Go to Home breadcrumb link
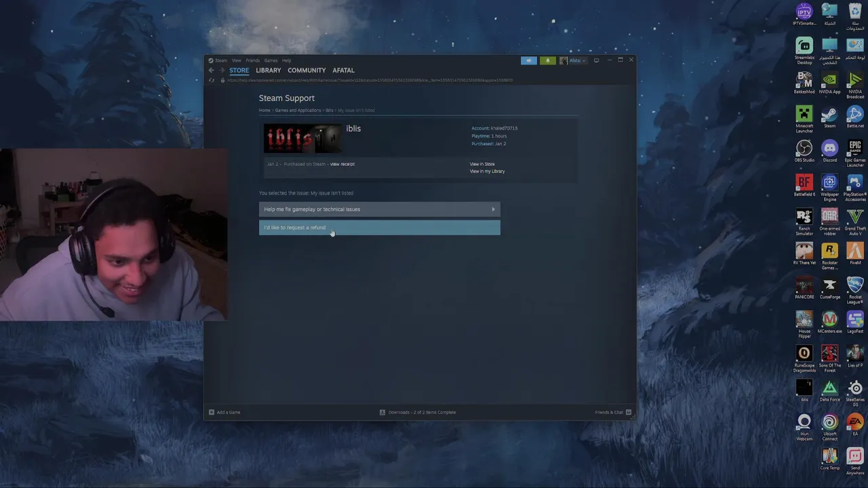This screenshot has height=488, width=868. point(264,110)
